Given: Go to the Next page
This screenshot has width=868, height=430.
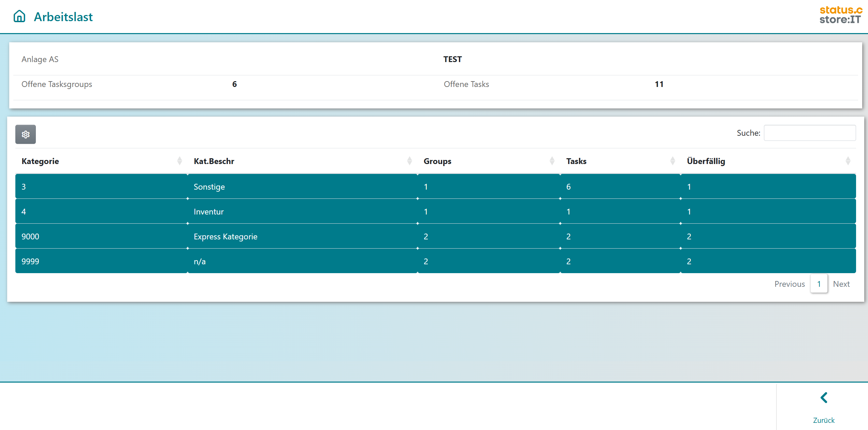Looking at the screenshot, I should click(841, 284).
